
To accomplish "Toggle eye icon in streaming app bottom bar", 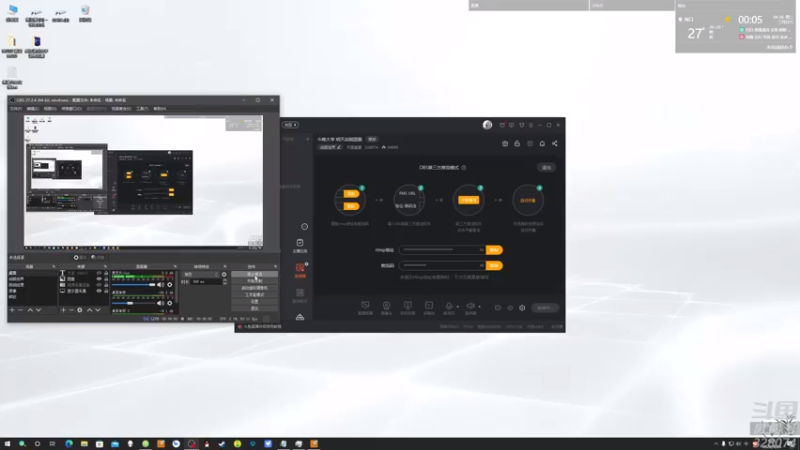I will click(x=510, y=308).
